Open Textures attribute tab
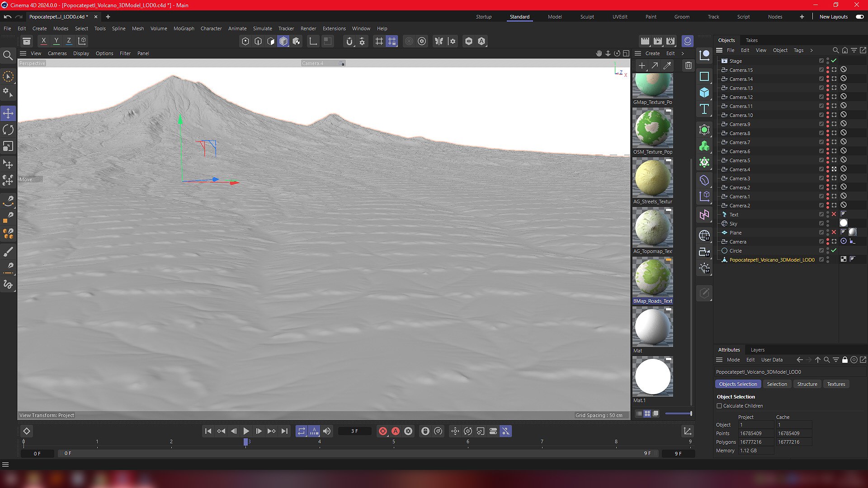This screenshot has width=868, height=488. click(836, 384)
